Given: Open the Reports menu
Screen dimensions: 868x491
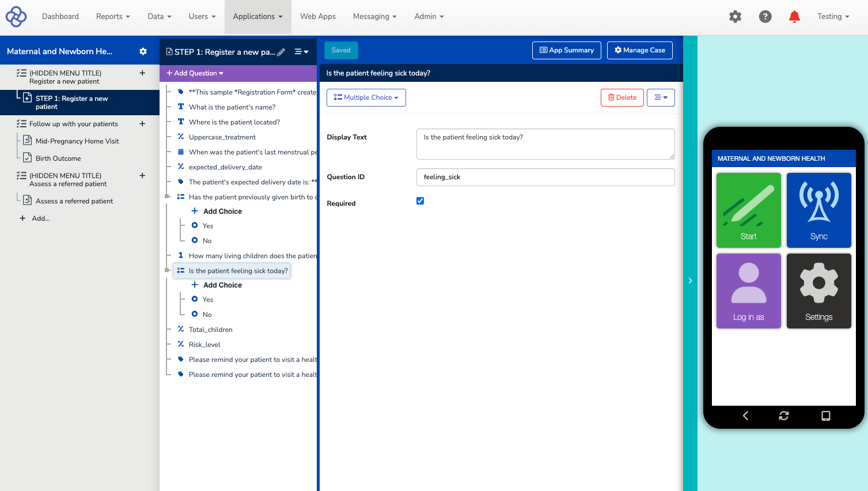Looking at the screenshot, I should tap(113, 17).
